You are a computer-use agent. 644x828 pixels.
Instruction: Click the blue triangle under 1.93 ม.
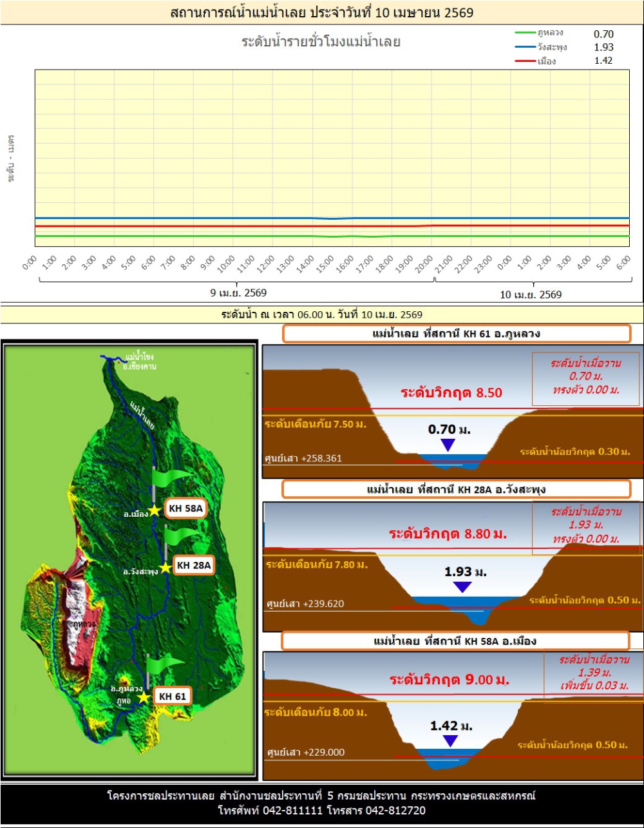[462, 587]
